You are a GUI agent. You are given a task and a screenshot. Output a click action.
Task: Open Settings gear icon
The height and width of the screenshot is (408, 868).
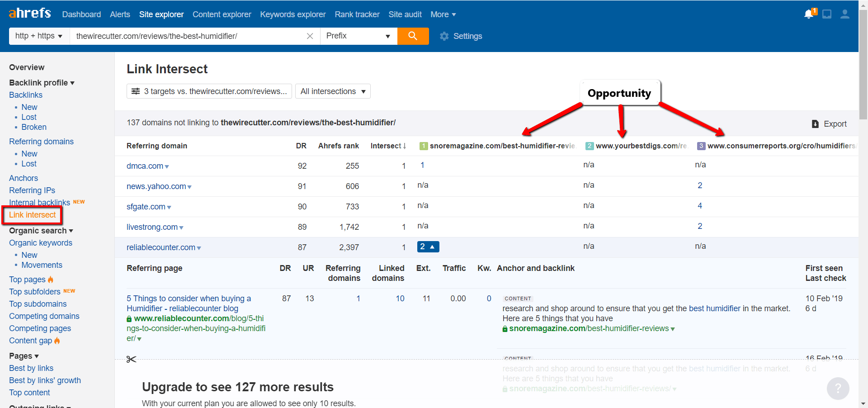pyautogui.click(x=444, y=36)
